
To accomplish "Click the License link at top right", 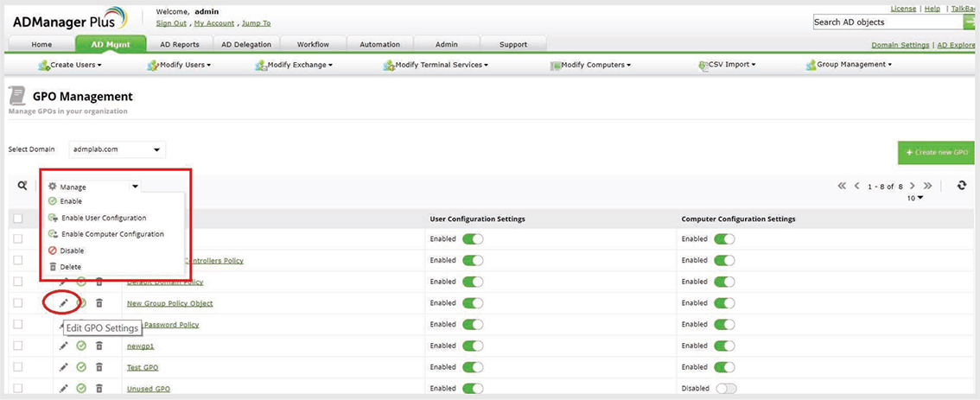I will click(903, 9).
